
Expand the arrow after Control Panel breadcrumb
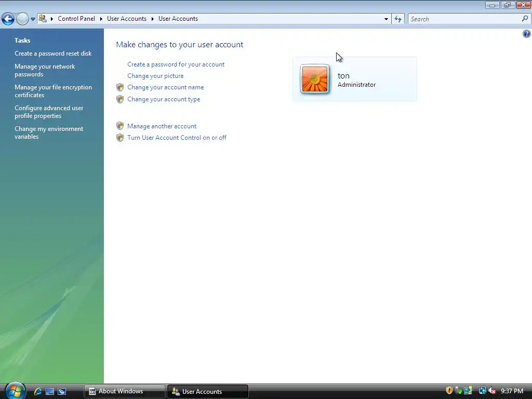(101, 19)
